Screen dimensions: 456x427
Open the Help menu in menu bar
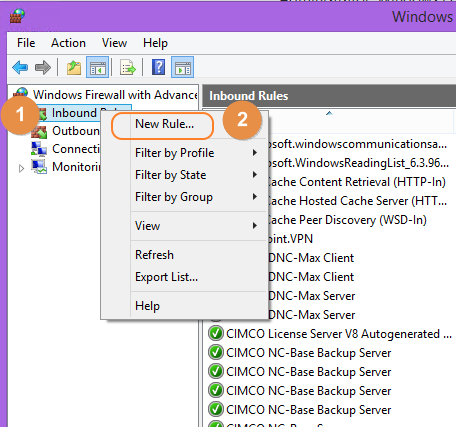tap(155, 43)
